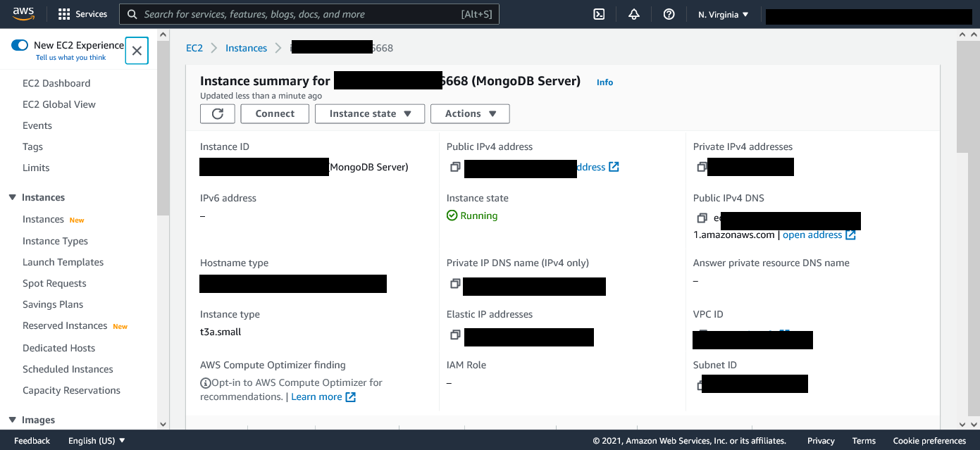Open external icon beside Learn more
This screenshot has width=980, height=450.
pyautogui.click(x=350, y=397)
